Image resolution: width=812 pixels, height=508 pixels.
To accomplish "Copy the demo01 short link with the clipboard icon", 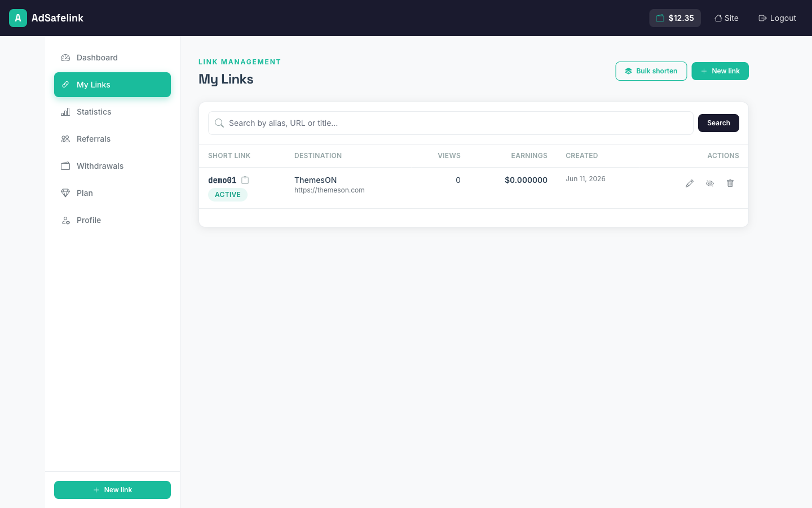I will (245, 180).
